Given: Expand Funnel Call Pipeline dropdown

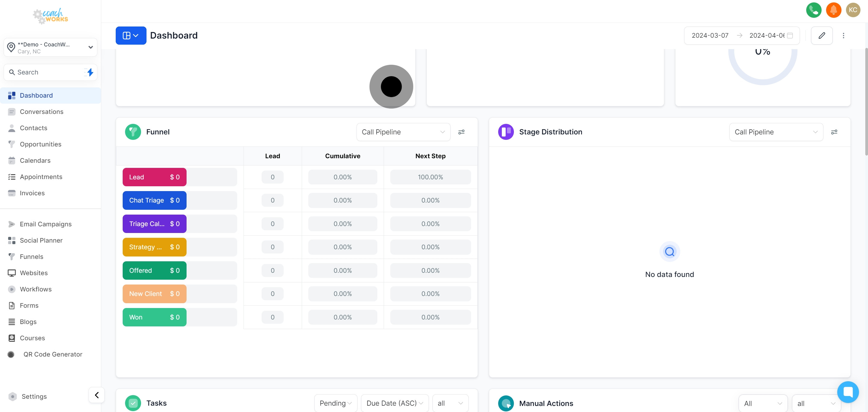Looking at the screenshot, I should point(403,132).
